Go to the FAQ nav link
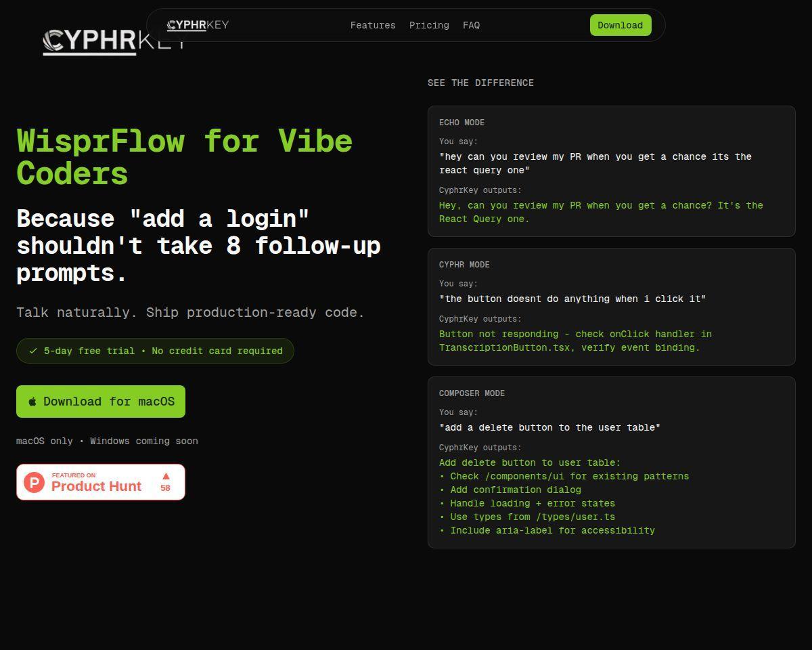The image size is (812, 650). click(x=471, y=25)
